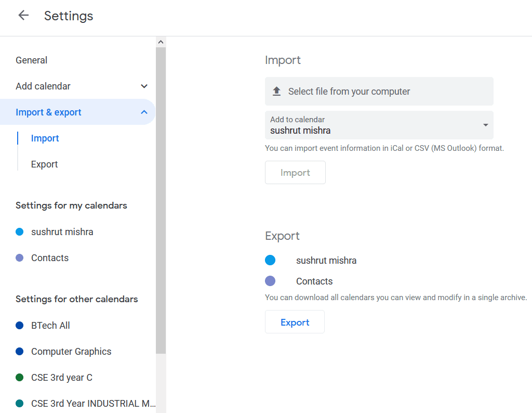This screenshot has height=413, width=532.
Task: Click the teal dot beside CSE 3rd Year INDUSTRIAL
Action: click(20, 404)
